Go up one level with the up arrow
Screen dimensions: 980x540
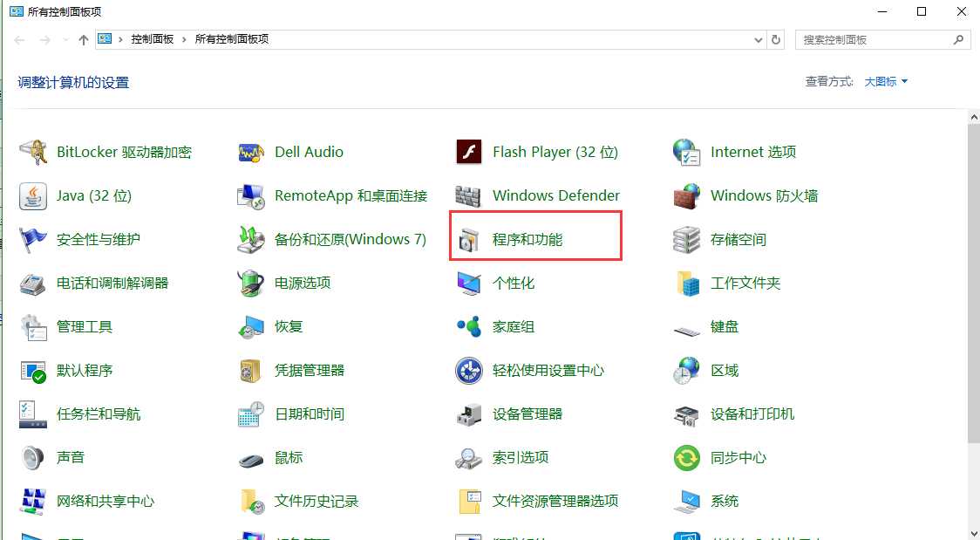(84, 40)
